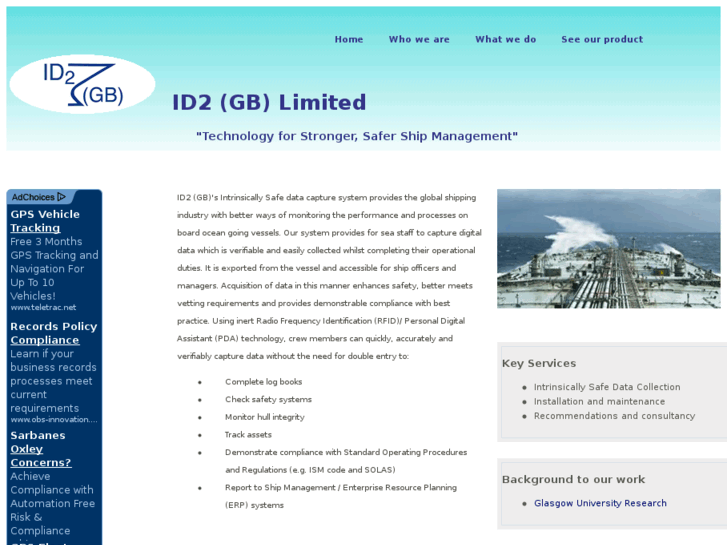Image resolution: width=727 pixels, height=545 pixels.
Task: Click the ID2 (GB) logo image
Action: click(x=83, y=84)
